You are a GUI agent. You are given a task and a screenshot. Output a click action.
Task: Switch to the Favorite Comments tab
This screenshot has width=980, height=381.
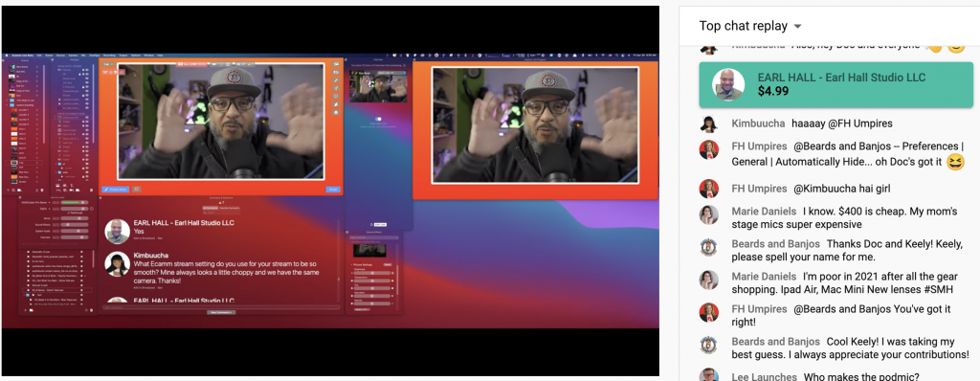[230, 208]
